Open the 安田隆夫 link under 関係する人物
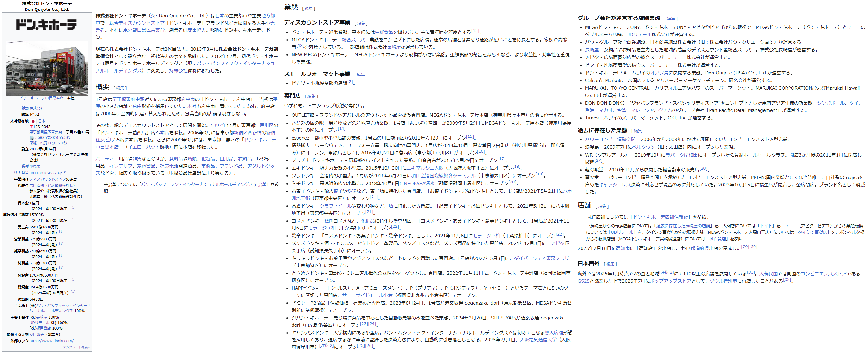Screen dimensions: 868x352 (36, 334)
